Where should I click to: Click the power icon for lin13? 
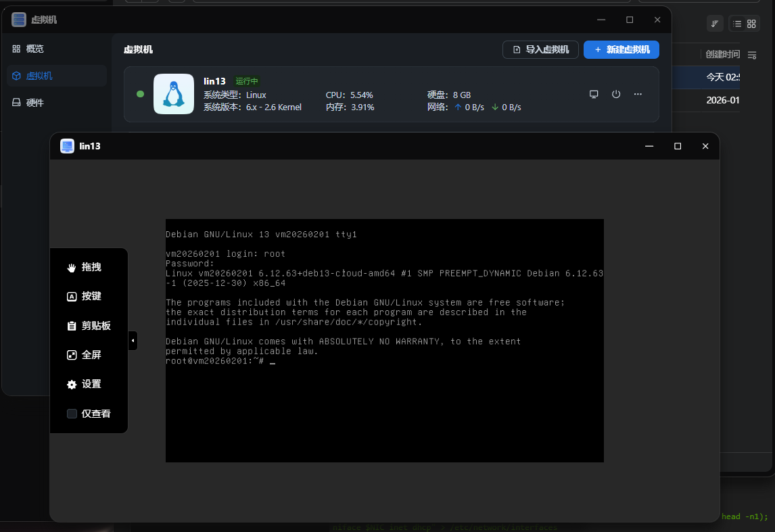(x=616, y=94)
